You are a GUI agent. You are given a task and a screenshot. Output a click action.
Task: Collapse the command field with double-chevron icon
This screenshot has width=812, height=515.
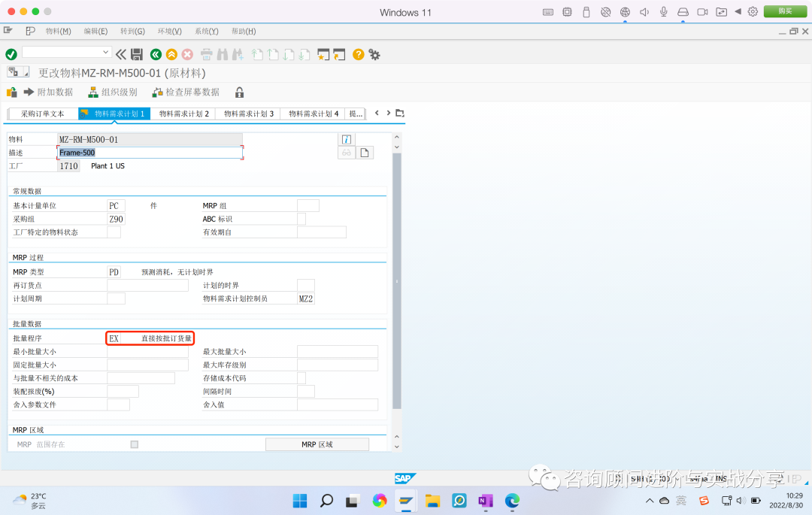coord(120,54)
